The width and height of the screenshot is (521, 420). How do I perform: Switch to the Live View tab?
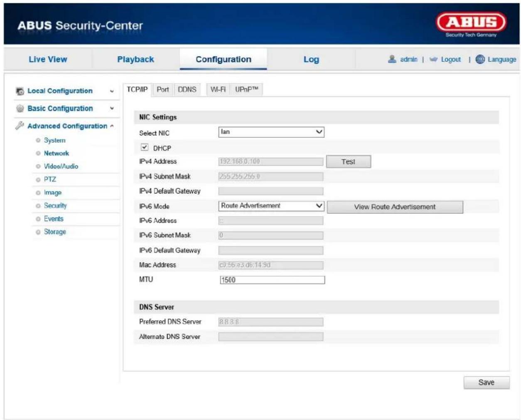(x=48, y=59)
